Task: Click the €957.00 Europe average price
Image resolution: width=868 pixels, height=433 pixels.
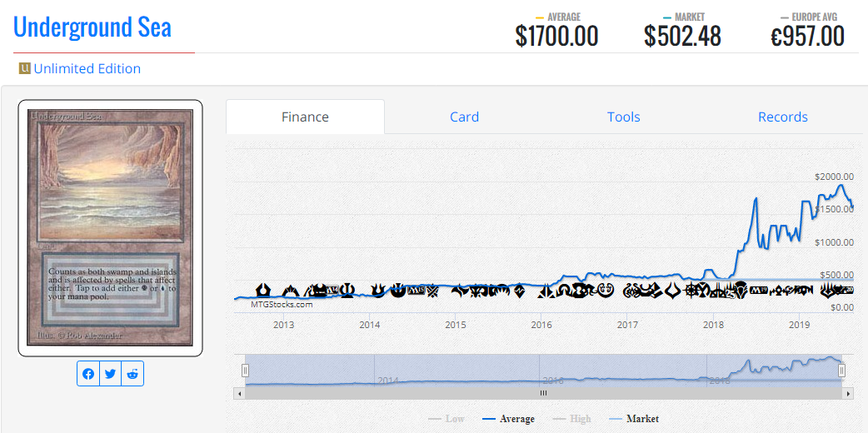Action: pyautogui.click(x=808, y=37)
